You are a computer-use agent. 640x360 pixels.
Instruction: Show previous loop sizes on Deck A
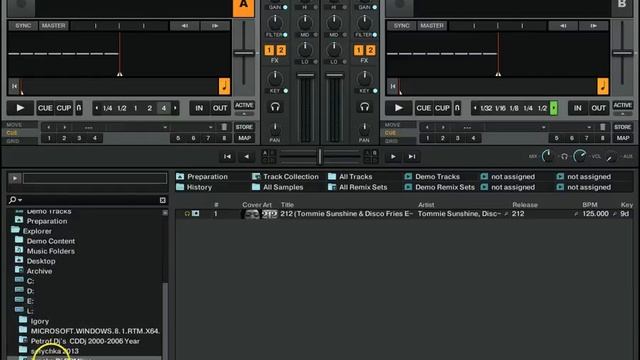click(97, 108)
